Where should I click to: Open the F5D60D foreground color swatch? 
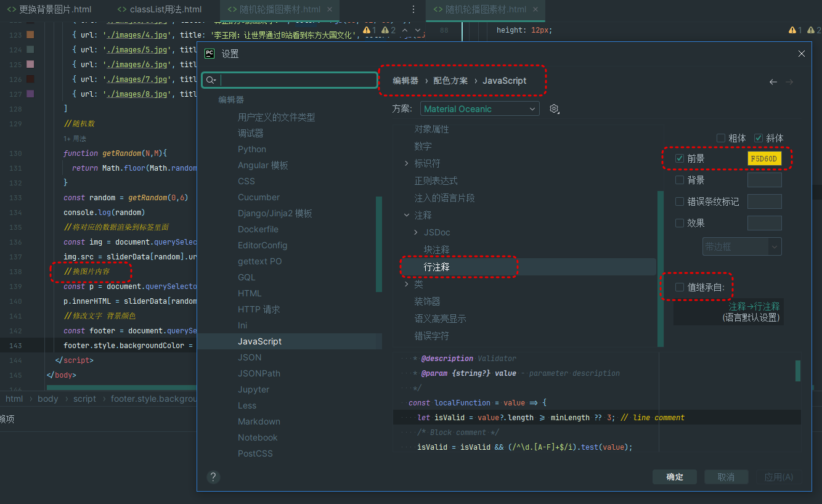click(764, 159)
